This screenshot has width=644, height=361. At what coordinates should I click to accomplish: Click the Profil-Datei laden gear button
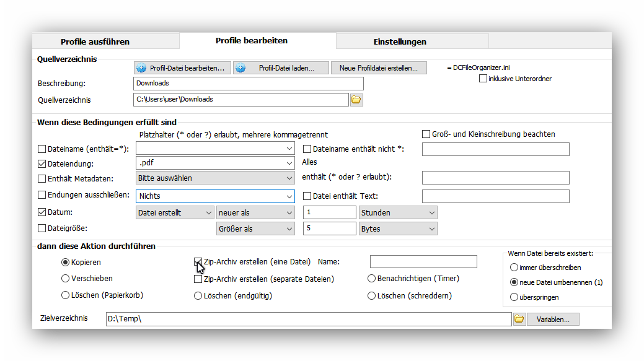pos(281,68)
